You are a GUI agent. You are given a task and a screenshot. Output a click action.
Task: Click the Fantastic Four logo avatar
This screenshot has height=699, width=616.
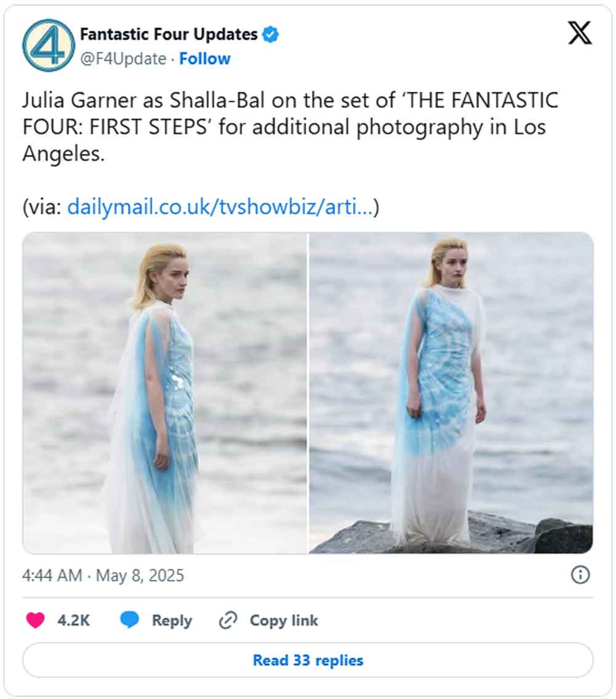pyautogui.click(x=49, y=45)
